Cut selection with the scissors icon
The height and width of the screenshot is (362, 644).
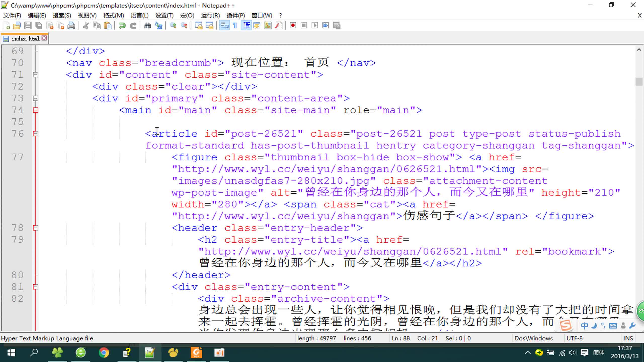tap(86, 25)
